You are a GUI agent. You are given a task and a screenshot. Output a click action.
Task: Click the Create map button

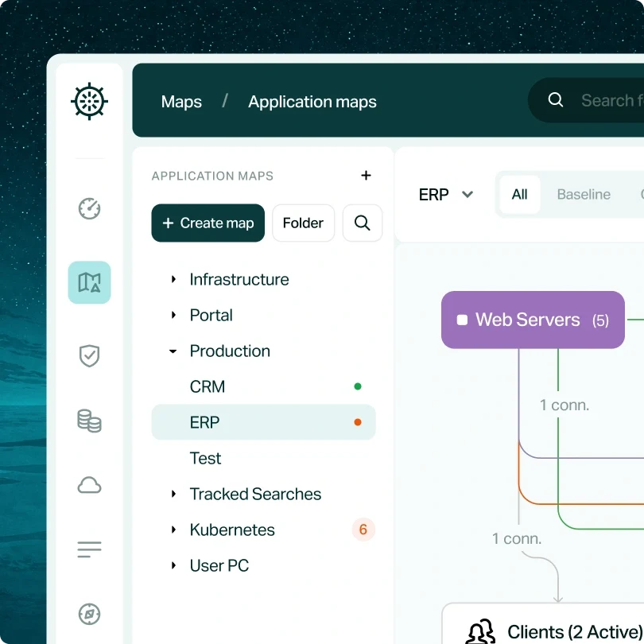click(x=208, y=223)
